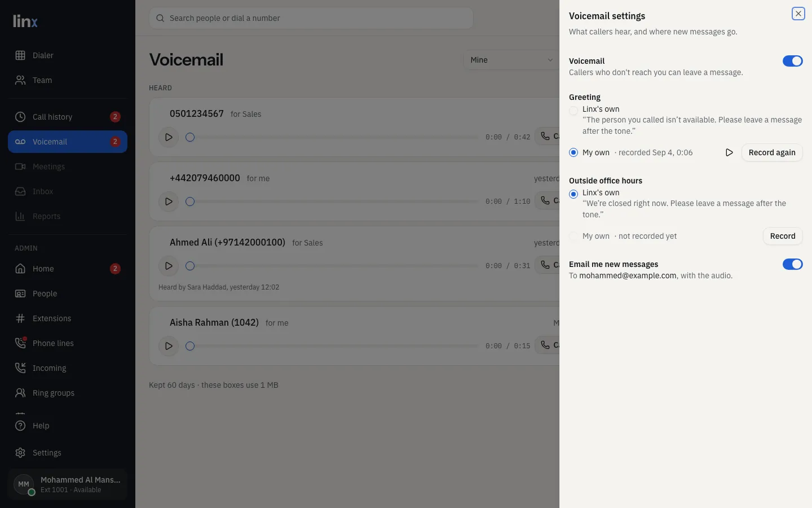Click the Team people icon
The height and width of the screenshot is (508, 812).
tap(20, 80)
